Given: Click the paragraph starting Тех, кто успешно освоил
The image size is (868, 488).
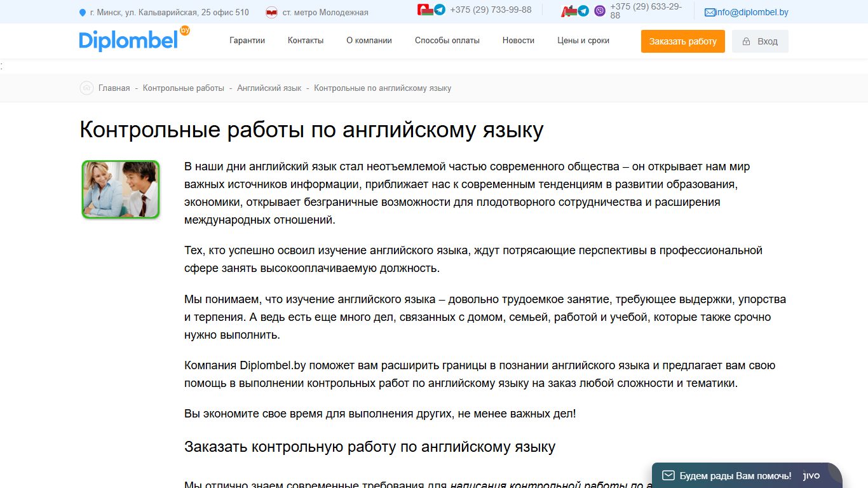Looking at the screenshot, I should coord(473,259).
